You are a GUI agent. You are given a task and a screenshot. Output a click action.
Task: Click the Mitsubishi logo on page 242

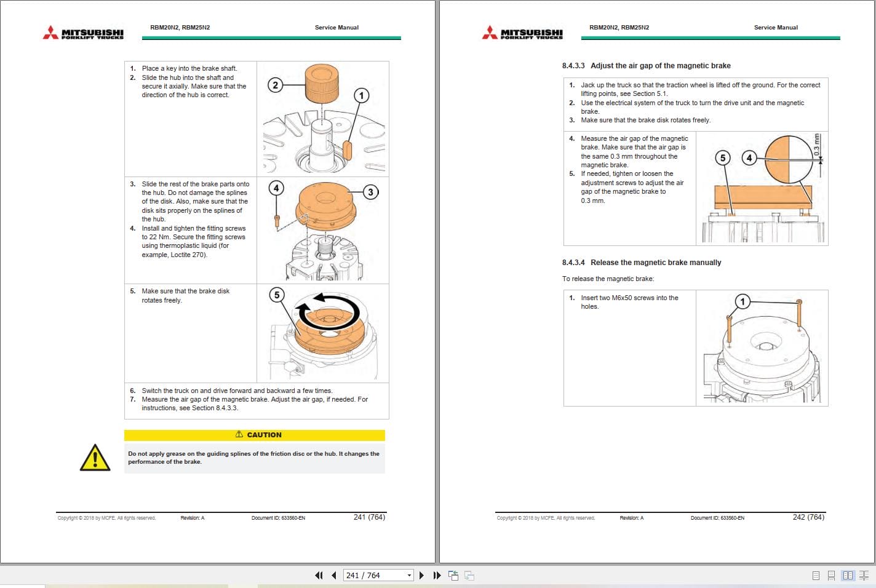click(x=522, y=33)
